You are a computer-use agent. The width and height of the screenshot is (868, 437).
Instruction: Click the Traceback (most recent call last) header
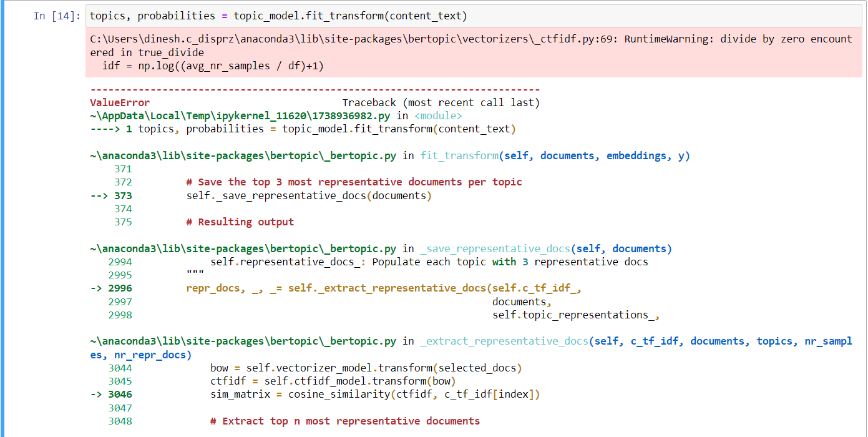click(441, 102)
